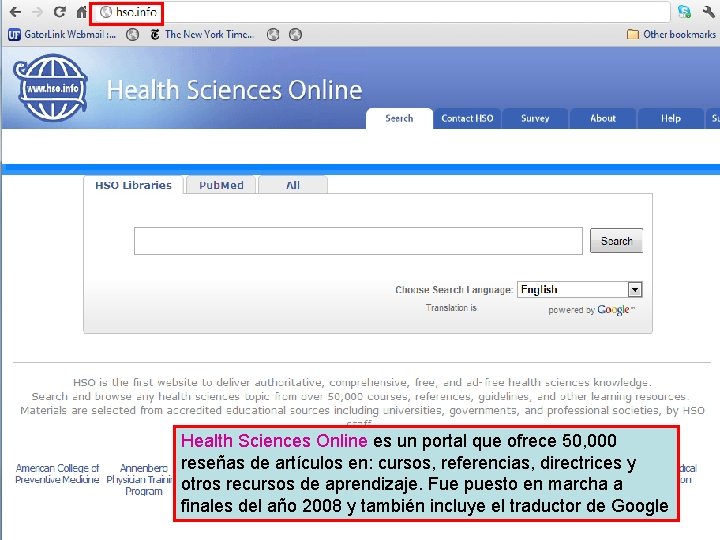Image resolution: width=720 pixels, height=540 pixels.
Task: Click inside the search text field
Action: 358,241
